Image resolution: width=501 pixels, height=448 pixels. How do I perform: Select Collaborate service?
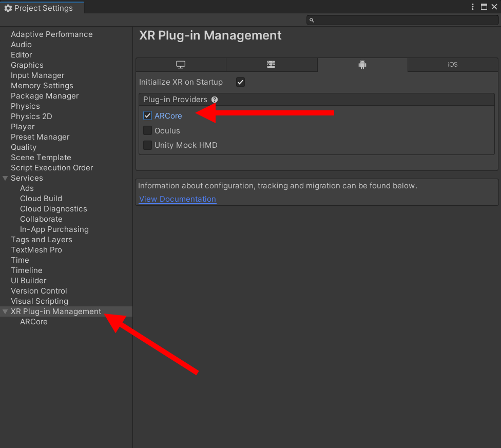(x=41, y=219)
